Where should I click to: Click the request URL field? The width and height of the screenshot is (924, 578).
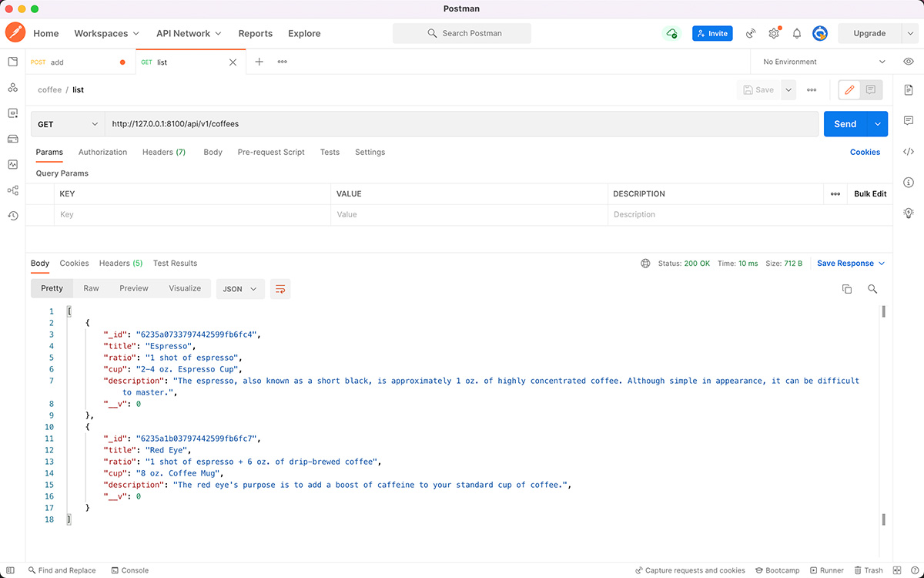[x=461, y=124]
